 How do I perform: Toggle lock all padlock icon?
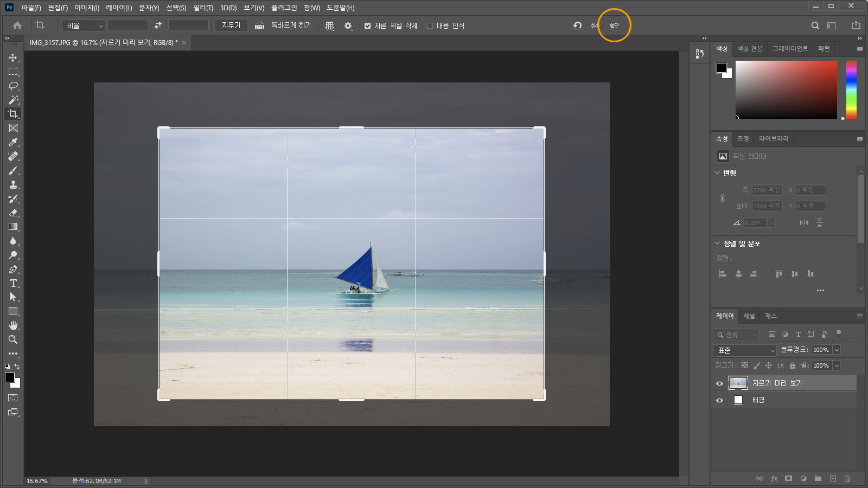pyautogui.click(x=792, y=365)
